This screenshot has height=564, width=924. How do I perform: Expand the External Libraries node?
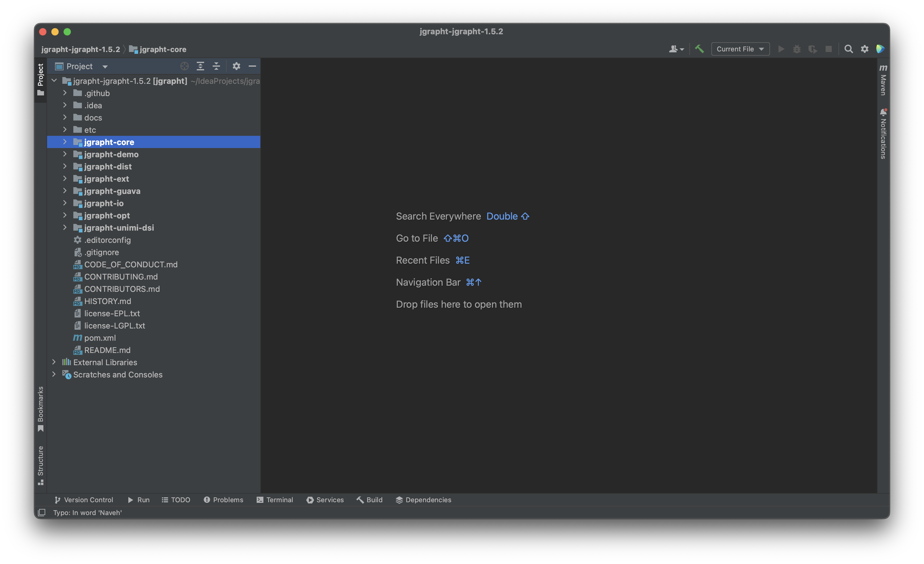54,362
